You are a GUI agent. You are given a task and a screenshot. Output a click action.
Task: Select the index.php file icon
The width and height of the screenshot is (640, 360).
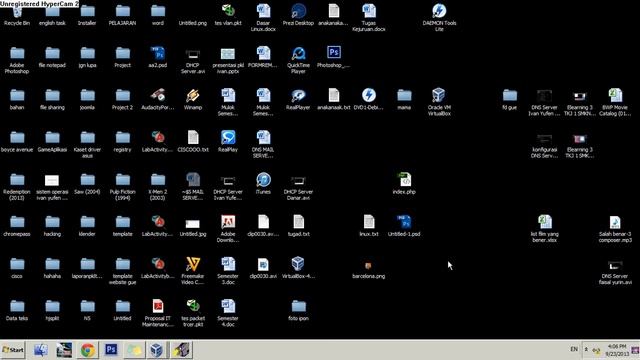tap(404, 184)
